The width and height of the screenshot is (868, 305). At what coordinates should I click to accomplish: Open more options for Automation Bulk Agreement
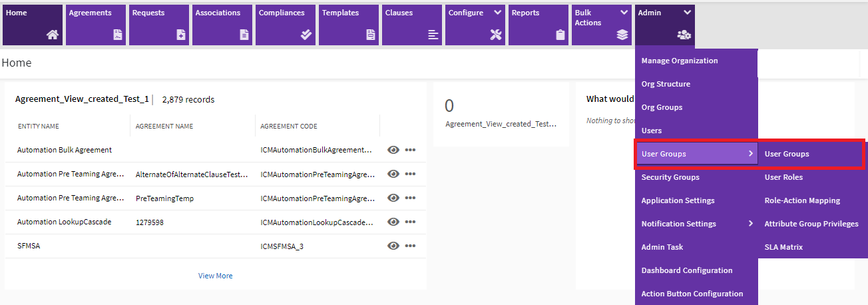point(410,150)
